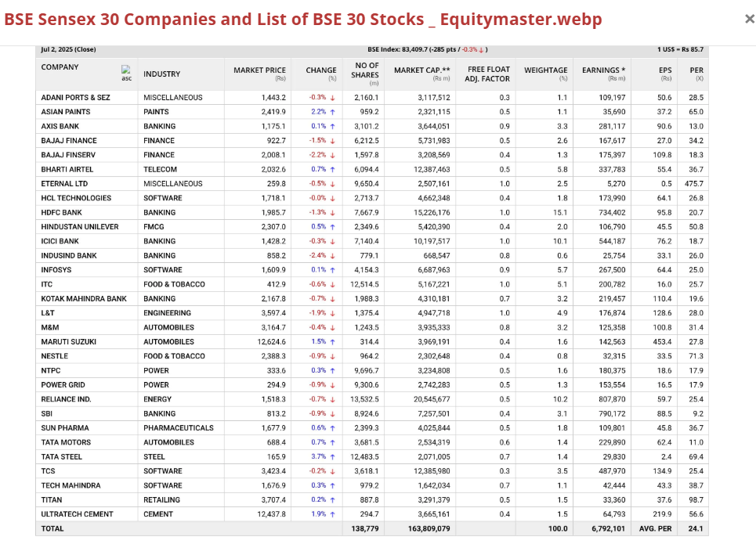Click INDUSIND BANK company name
Viewport: 756px width, 544px height.
[69, 256]
